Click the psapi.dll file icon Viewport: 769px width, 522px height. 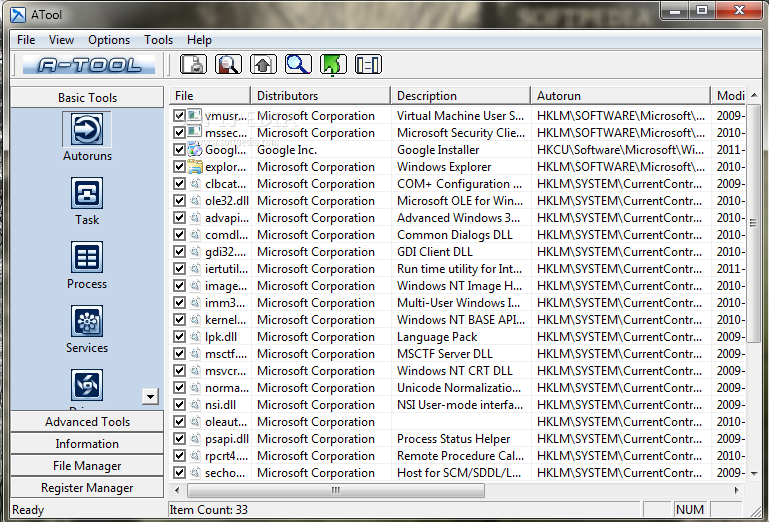point(195,439)
